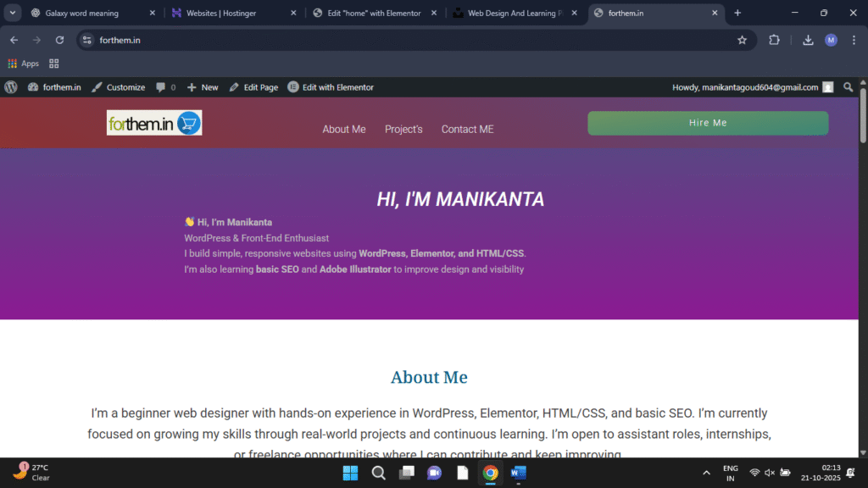Open Chrome downloads icon
868x488 pixels.
(808, 40)
